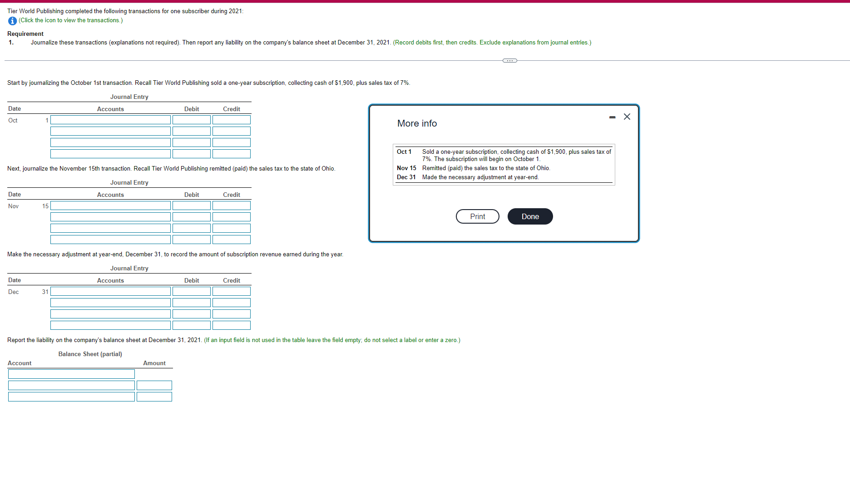The height and width of the screenshot is (504, 850).
Task: Click the first Debit field for Oct 1 entry
Action: coord(192,120)
